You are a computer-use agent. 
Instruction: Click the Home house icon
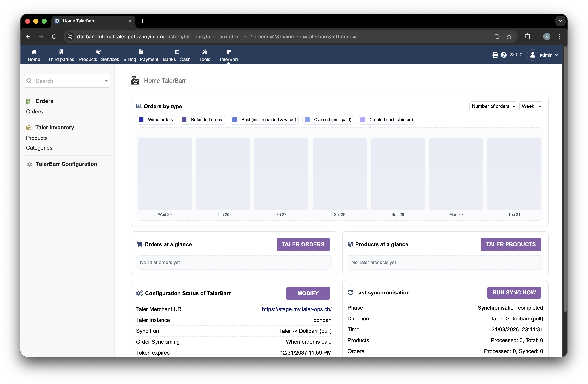point(34,52)
